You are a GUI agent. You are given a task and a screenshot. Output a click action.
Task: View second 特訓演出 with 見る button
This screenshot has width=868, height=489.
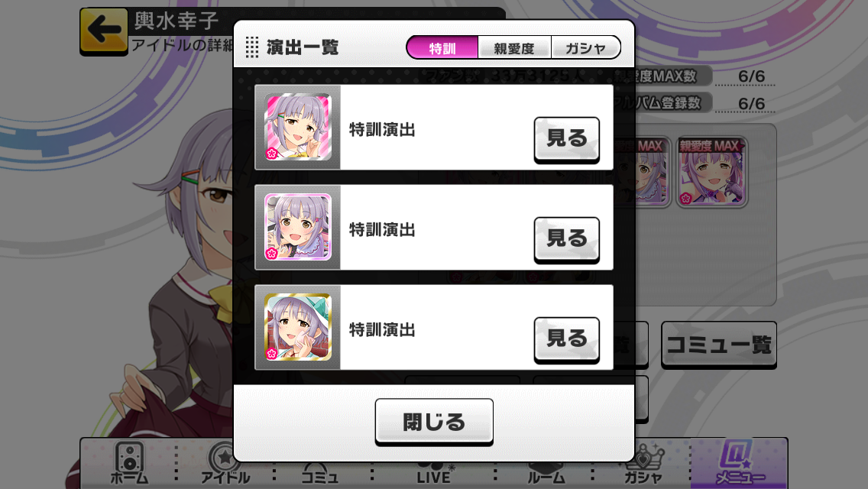pos(566,239)
